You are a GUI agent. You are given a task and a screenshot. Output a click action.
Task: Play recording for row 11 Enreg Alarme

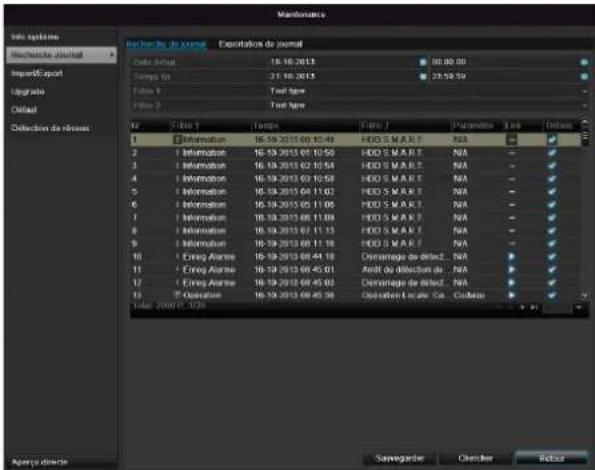512,270
